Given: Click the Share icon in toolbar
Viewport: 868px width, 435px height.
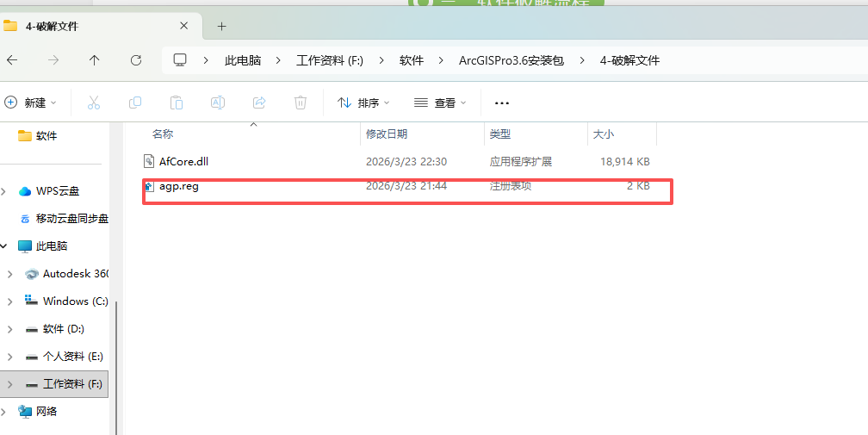Looking at the screenshot, I should (259, 103).
